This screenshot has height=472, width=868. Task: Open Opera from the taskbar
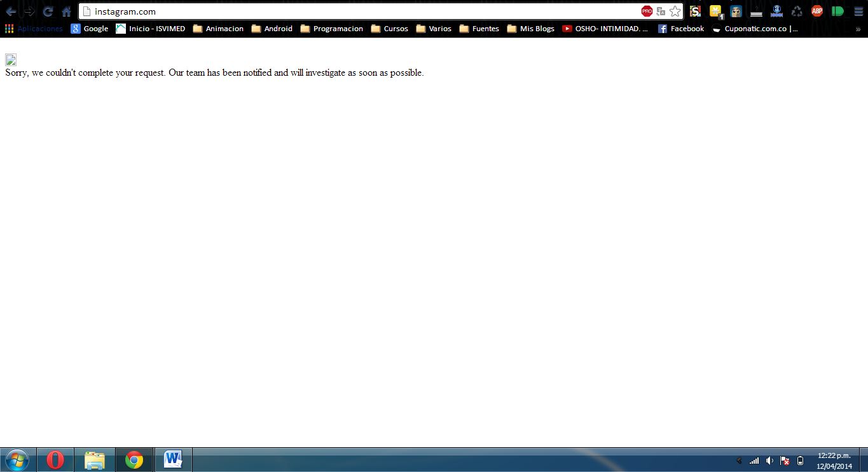55,459
